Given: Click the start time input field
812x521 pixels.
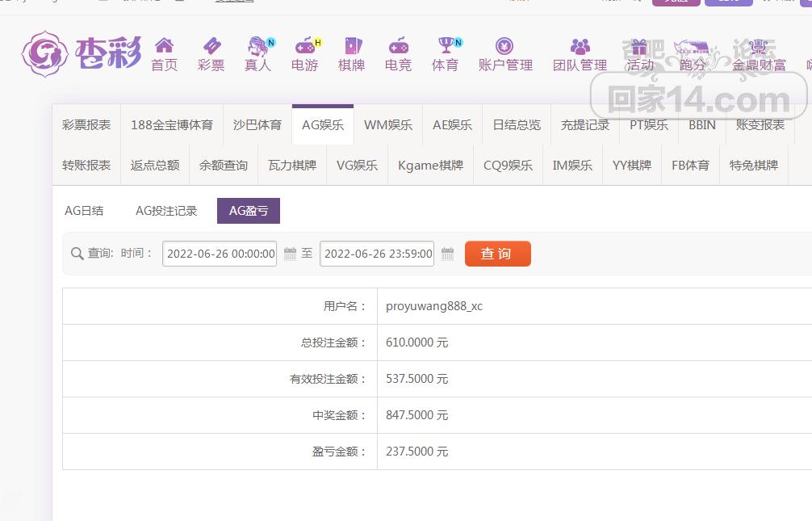Looking at the screenshot, I should click(220, 254).
